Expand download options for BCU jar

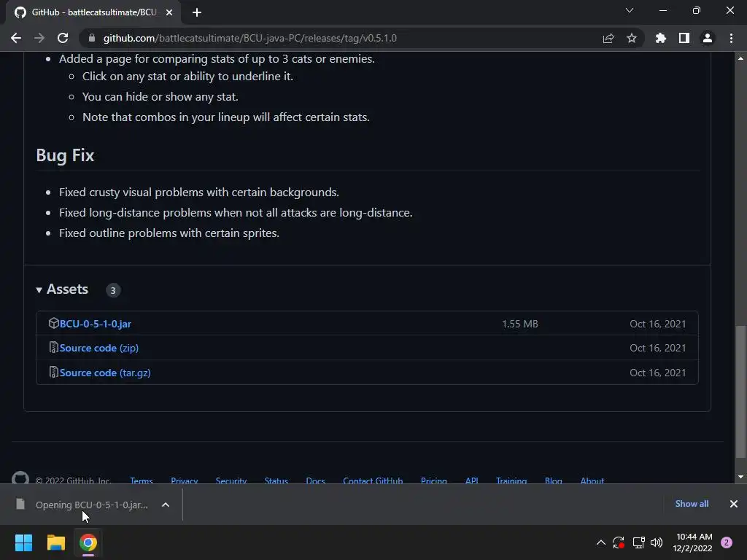[166, 505]
